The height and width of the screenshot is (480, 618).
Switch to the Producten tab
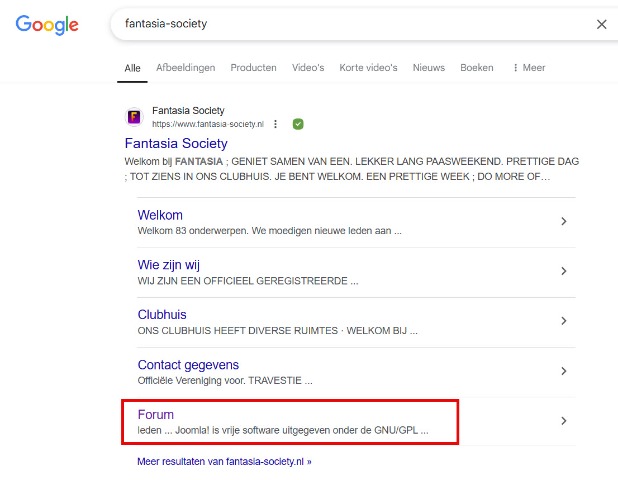253,68
